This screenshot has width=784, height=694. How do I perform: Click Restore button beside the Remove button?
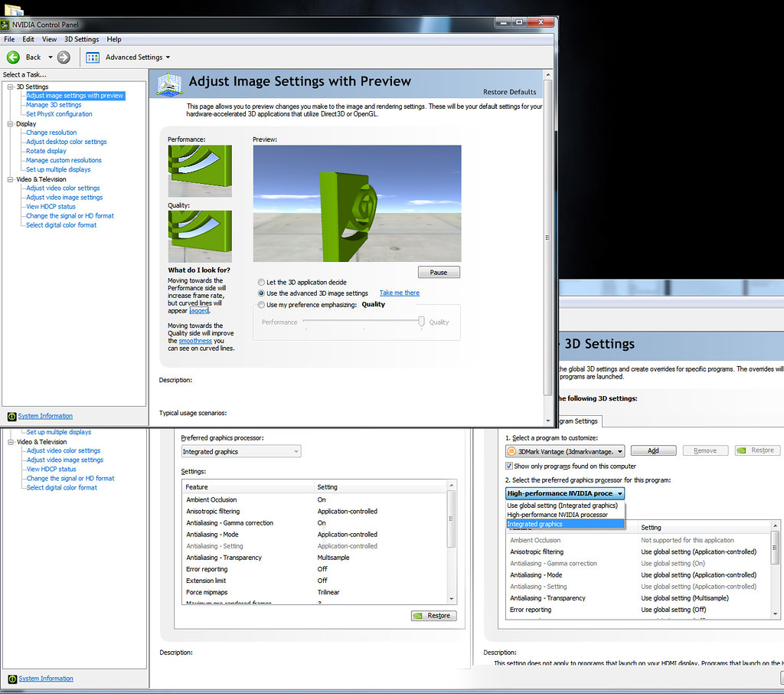pyautogui.click(x=757, y=450)
